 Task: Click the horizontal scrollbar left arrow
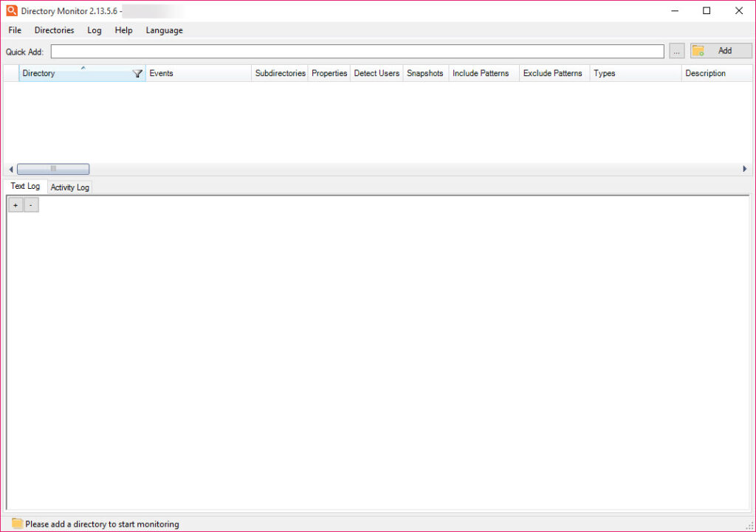(x=10, y=169)
